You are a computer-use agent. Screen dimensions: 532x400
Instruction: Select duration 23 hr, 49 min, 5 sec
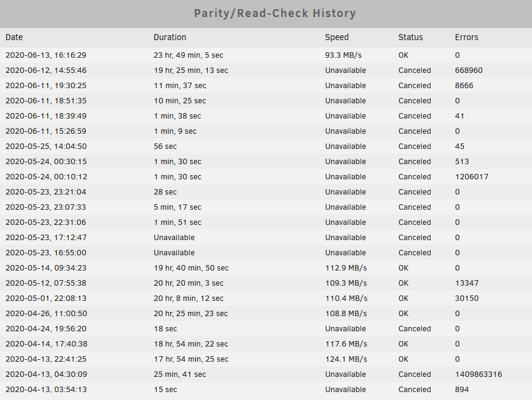coord(188,55)
